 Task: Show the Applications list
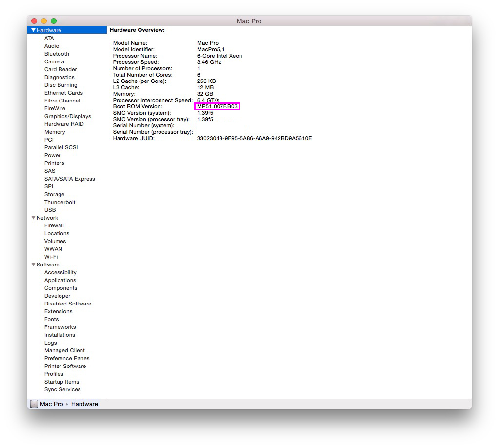pos(60,280)
